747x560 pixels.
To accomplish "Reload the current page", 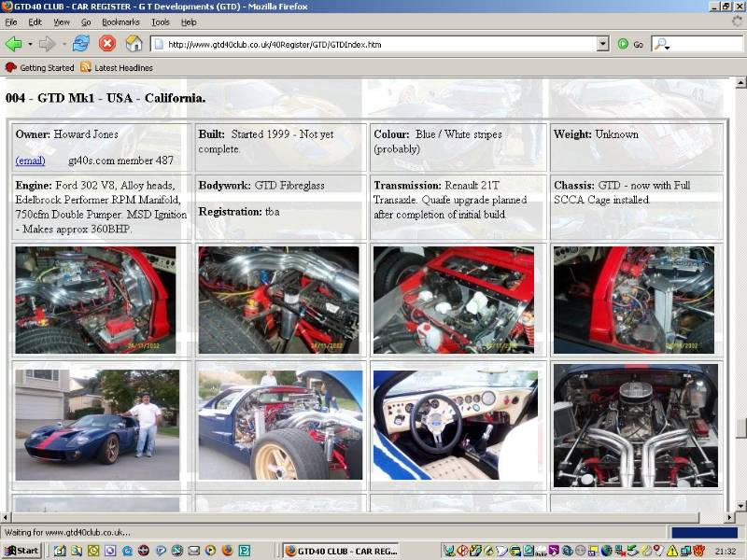I will 81,44.
